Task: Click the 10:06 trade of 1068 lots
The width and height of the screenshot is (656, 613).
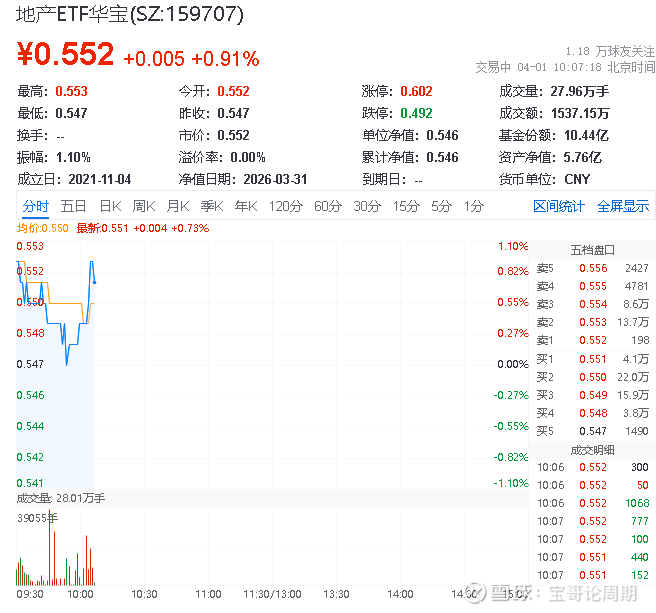Action: (592, 503)
